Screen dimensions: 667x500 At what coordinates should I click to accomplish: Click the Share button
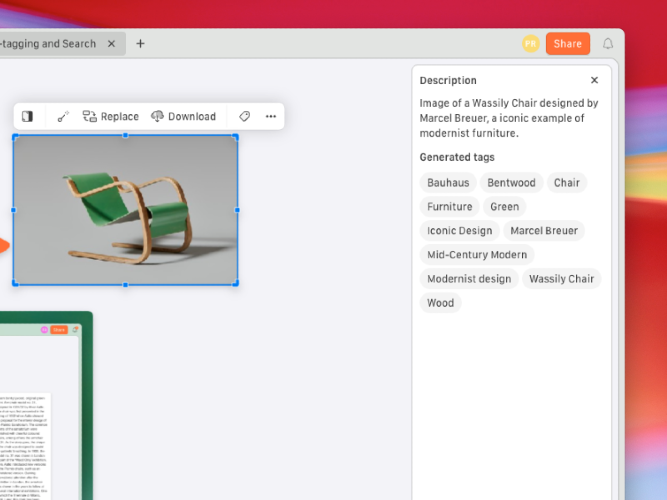567,43
